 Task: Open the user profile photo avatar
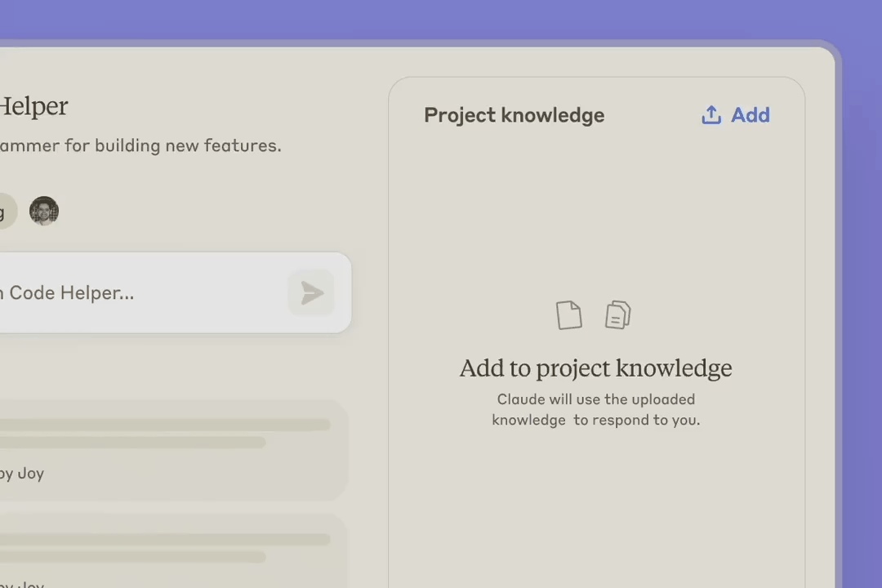click(44, 211)
